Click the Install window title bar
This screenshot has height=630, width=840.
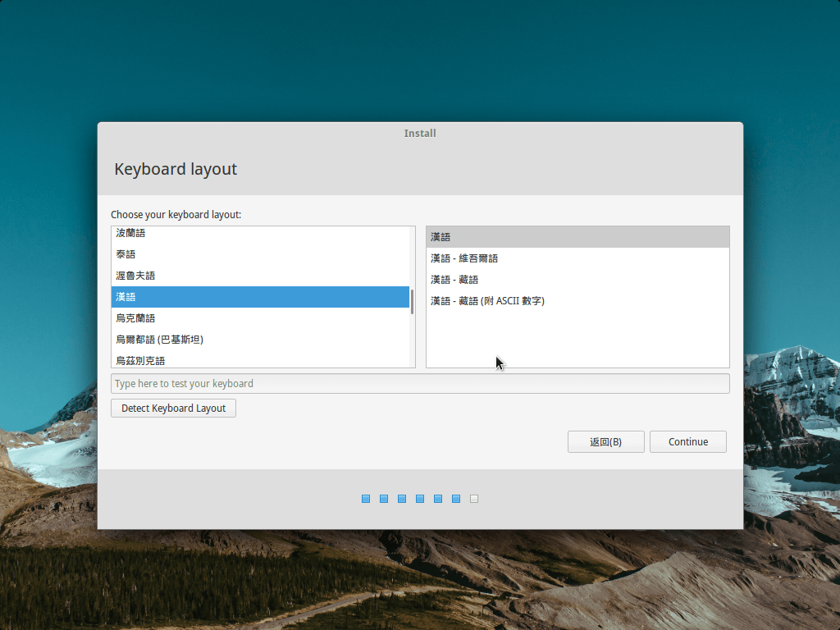point(419,133)
